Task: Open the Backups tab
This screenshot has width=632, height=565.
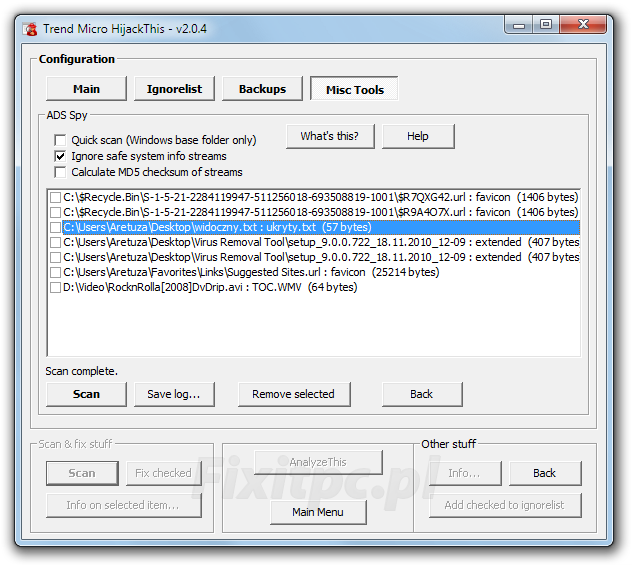Action: [x=262, y=89]
